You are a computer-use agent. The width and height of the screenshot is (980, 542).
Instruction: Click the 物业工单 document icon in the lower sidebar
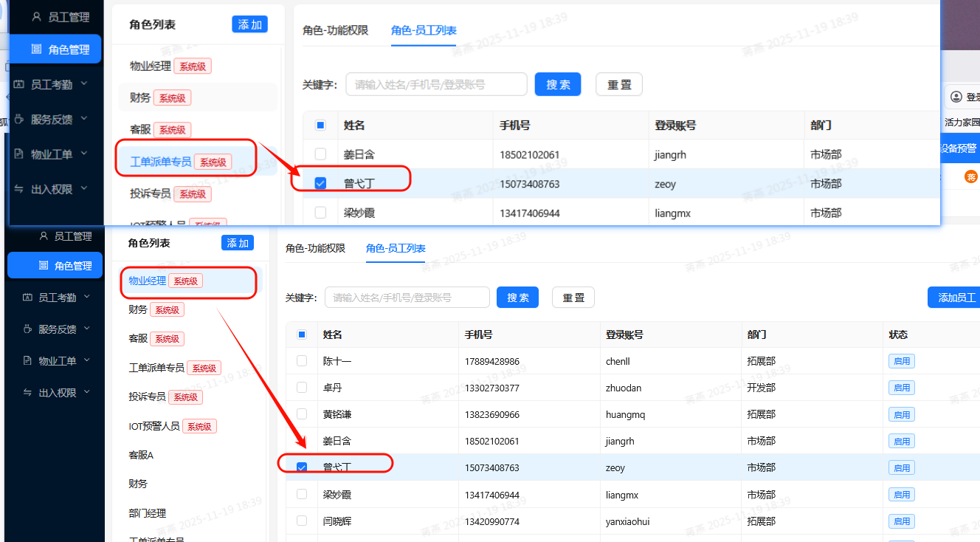(28, 361)
